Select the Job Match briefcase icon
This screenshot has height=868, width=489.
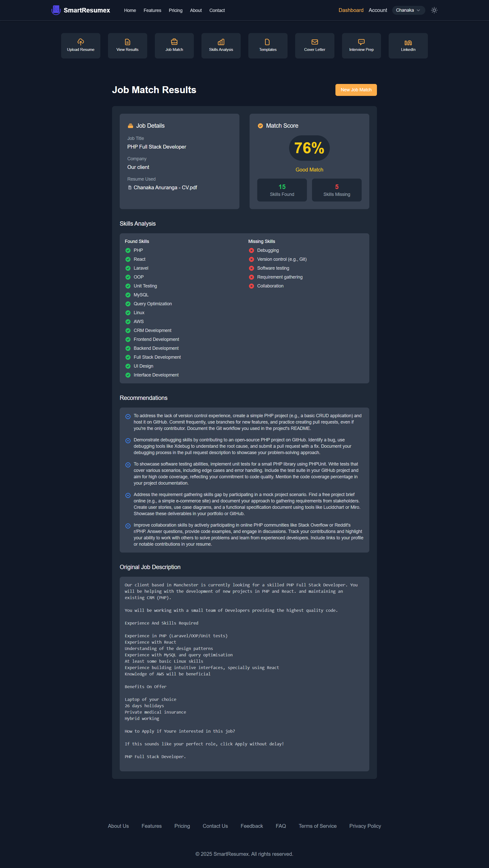[174, 42]
